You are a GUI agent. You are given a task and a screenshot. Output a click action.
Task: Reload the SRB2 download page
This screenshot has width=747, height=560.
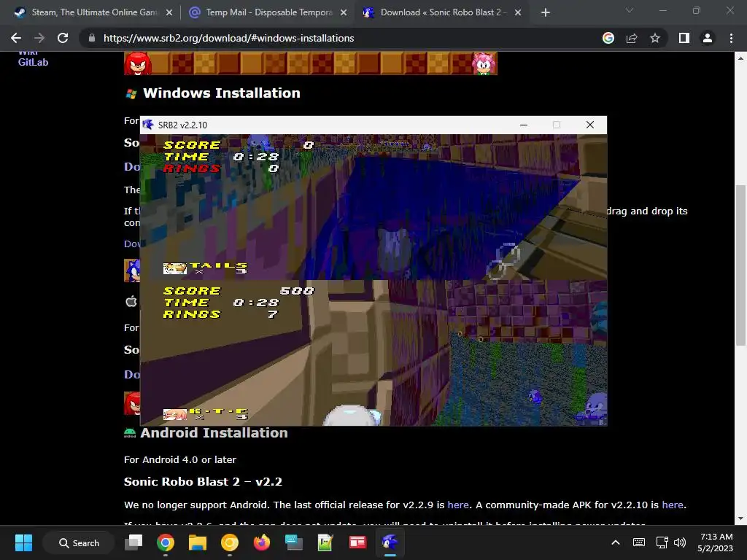[63, 38]
